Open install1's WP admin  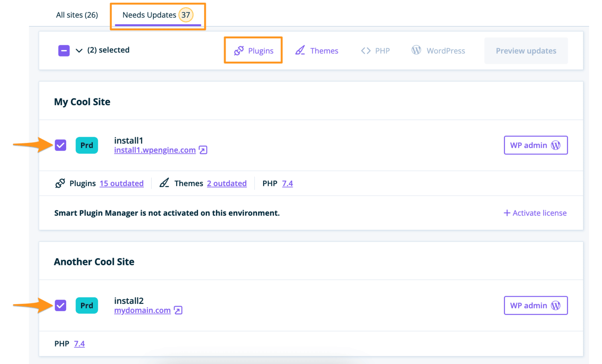point(535,145)
